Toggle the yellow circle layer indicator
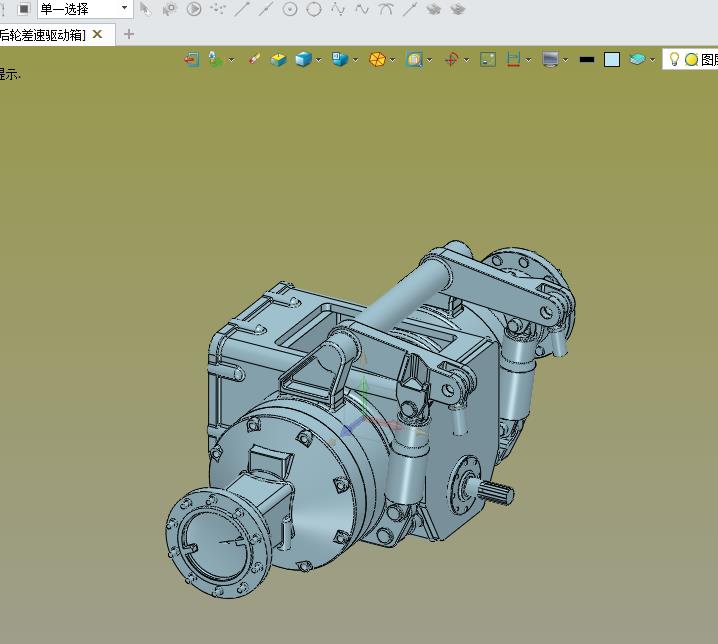 pos(691,60)
